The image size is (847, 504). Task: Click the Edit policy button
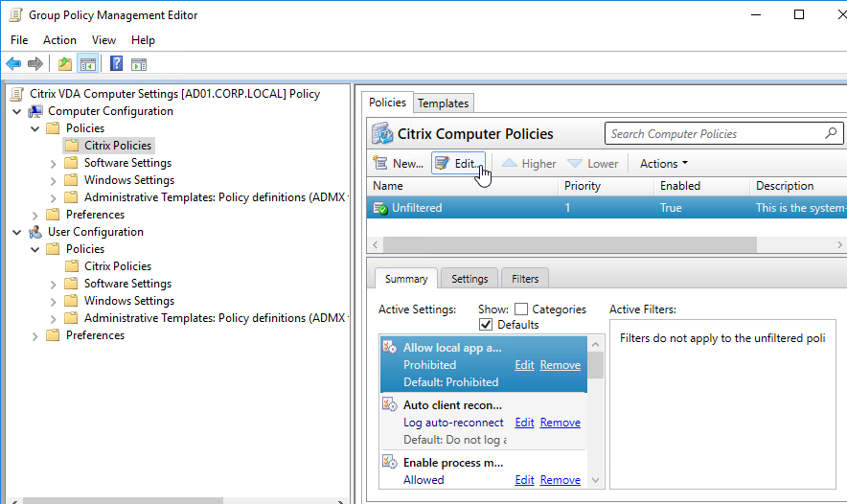tap(458, 163)
